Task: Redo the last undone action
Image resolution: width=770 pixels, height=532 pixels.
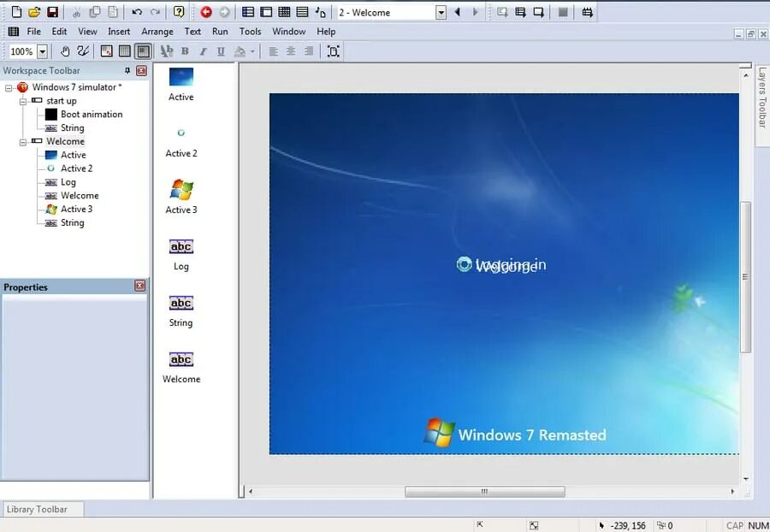Action: [155, 12]
